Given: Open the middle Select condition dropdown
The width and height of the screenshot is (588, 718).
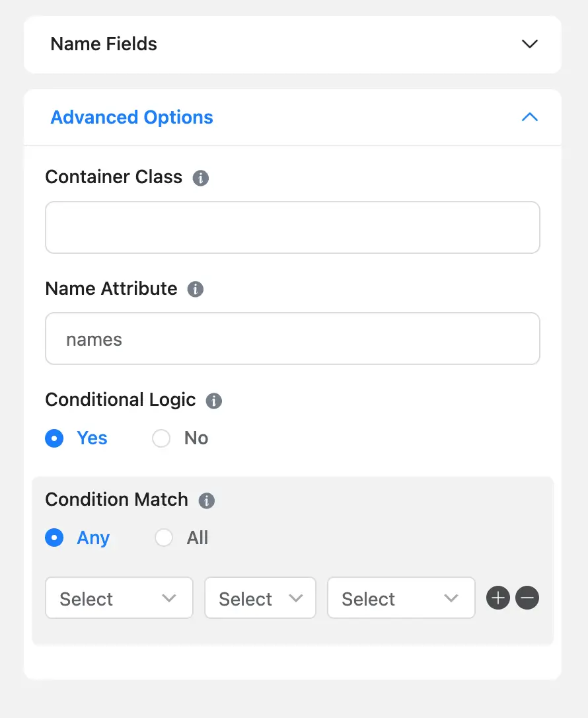Looking at the screenshot, I should click(260, 598).
